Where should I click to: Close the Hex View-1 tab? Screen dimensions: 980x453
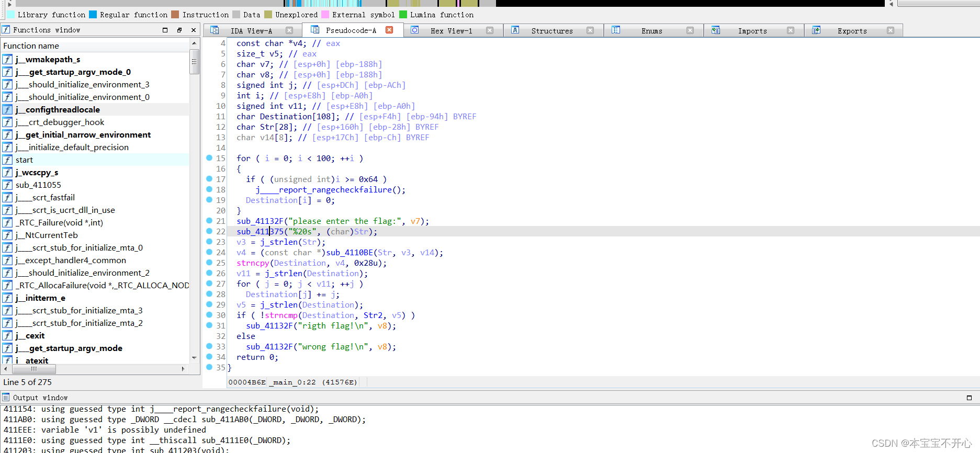tap(490, 30)
